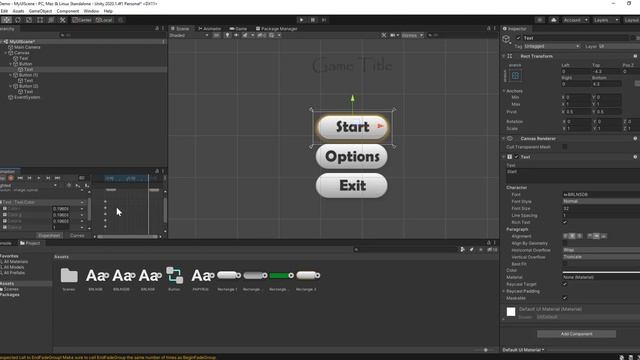This screenshot has height=360, width=640.
Task: Click the Pause button in the top toolbar
Action: click(313, 20)
